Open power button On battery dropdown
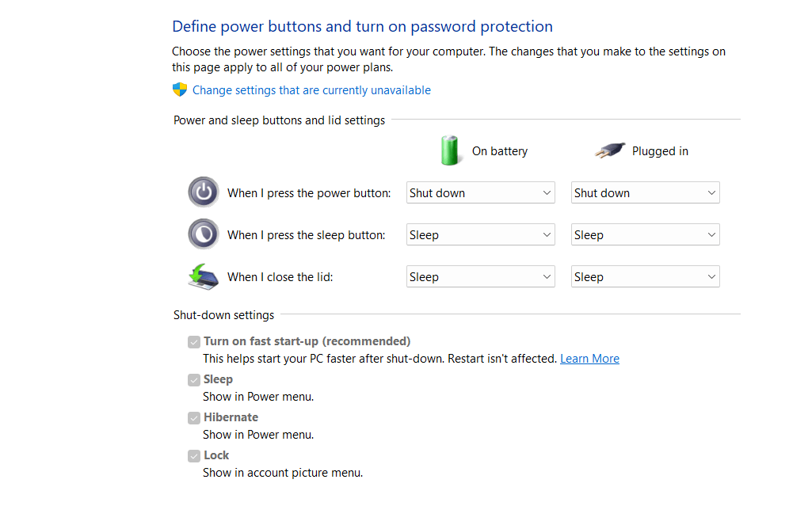This screenshot has height=525, width=812. 481,192
